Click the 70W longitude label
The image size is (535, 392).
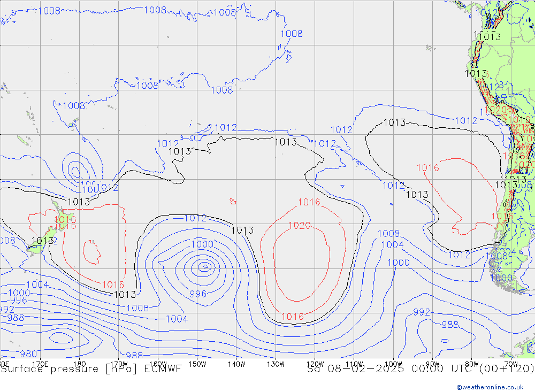pyautogui.click(x=511, y=364)
